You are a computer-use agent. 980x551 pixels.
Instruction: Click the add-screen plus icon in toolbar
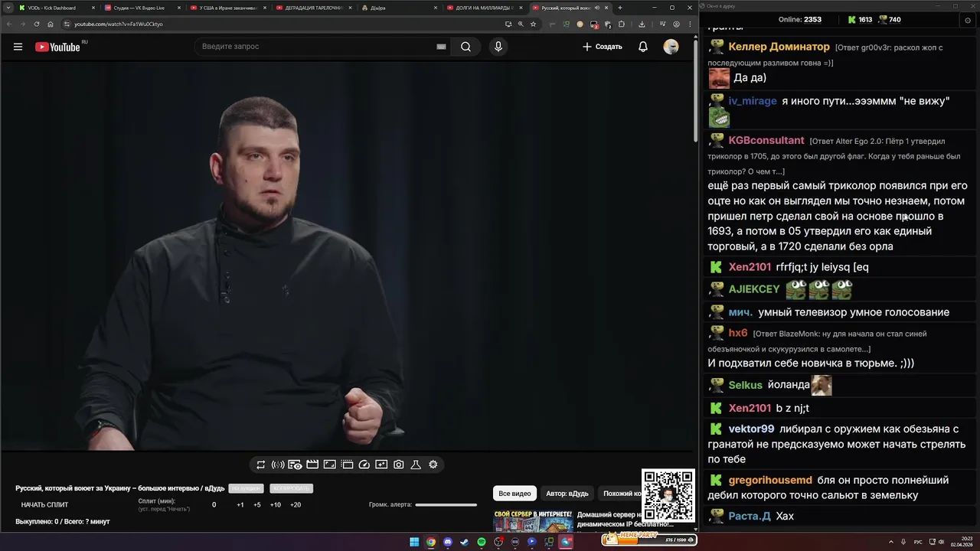[x=381, y=465]
